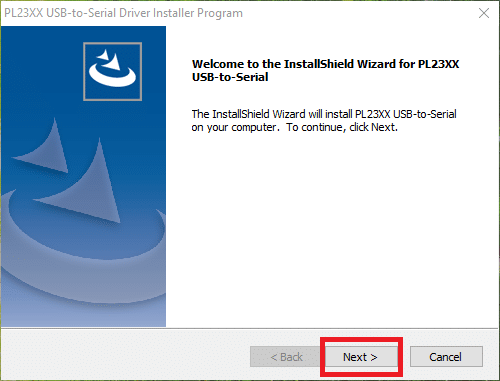Click the 'on your computer.' text in the description
The height and width of the screenshot is (381, 500).
pyautogui.click(x=234, y=127)
